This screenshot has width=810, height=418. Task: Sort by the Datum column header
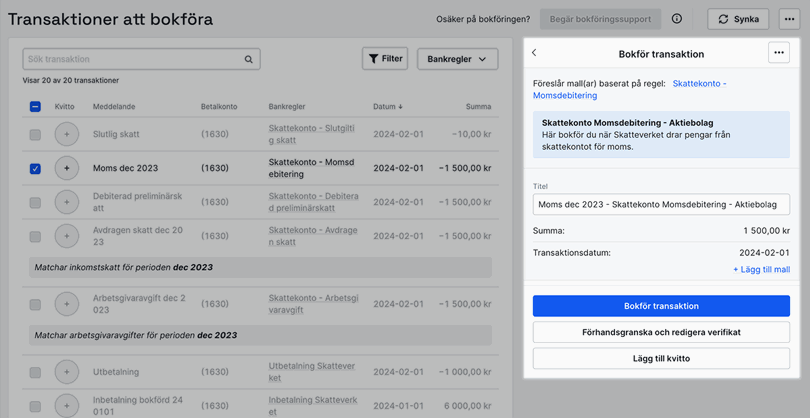(388, 106)
